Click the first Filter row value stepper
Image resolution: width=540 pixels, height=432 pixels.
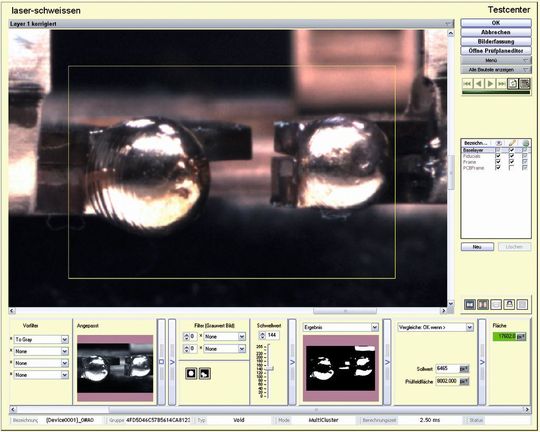click(186, 336)
